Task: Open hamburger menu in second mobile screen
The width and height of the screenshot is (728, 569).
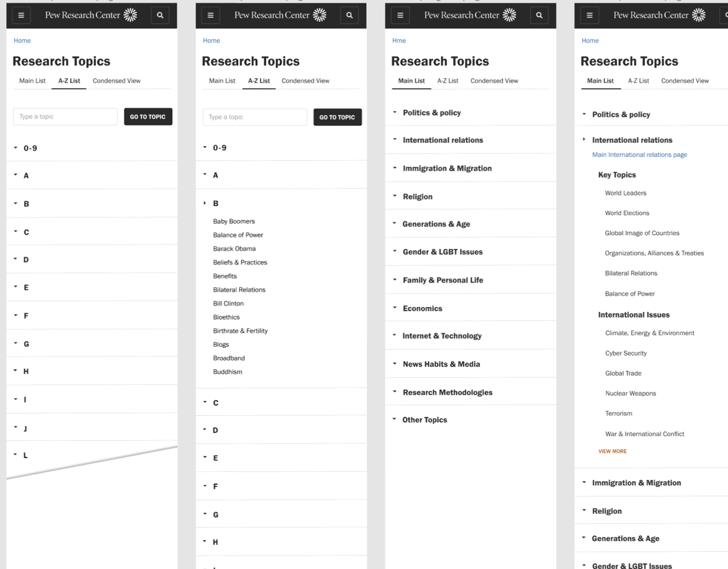Action: [x=210, y=16]
